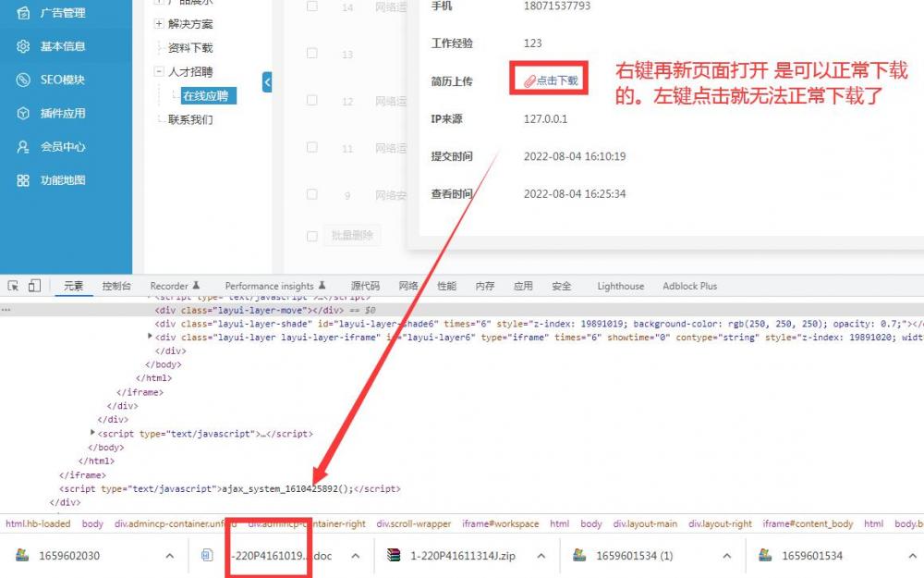Click the 提交时间 value 2022-08-04 16:10:19
The width and height of the screenshot is (924, 578).
pos(575,156)
